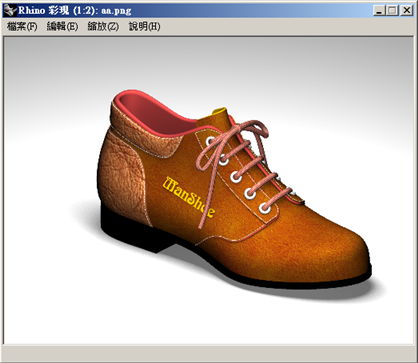This screenshot has height=363, width=418.
Task: Open the 檔案(F) file menu
Action: click(22, 27)
